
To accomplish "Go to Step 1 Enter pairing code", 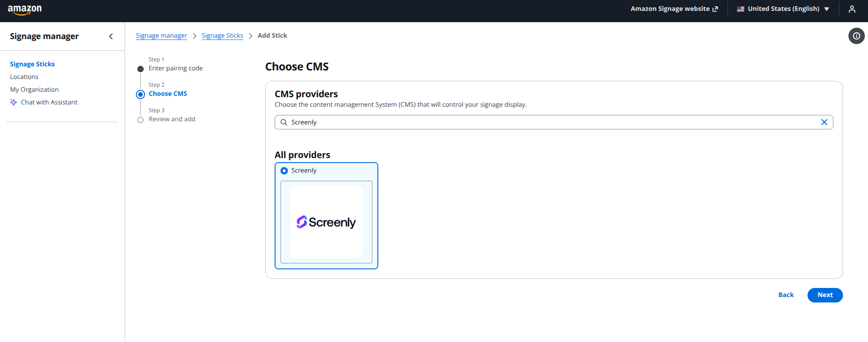I will [x=176, y=68].
